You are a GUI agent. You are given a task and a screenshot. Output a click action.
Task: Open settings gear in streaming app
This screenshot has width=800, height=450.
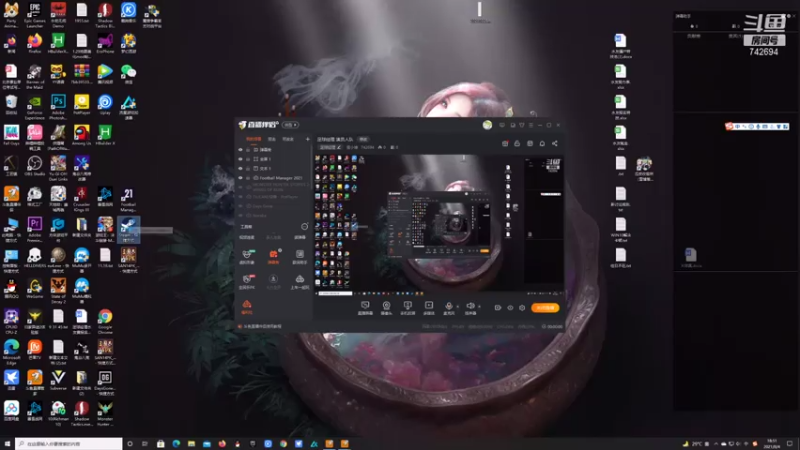(x=522, y=308)
